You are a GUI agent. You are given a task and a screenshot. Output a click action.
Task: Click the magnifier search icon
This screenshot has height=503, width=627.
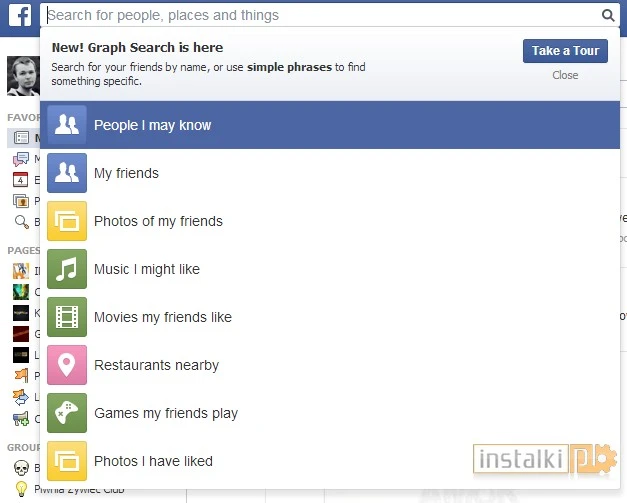608,15
